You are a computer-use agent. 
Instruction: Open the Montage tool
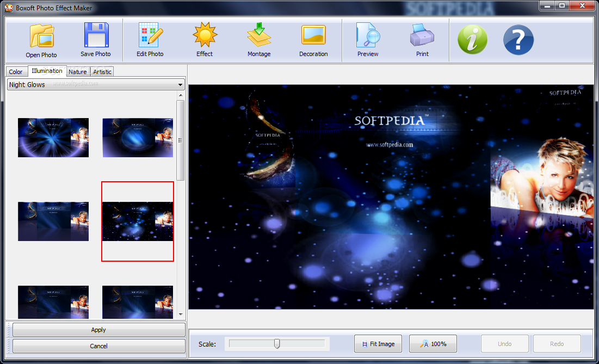[259, 40]
